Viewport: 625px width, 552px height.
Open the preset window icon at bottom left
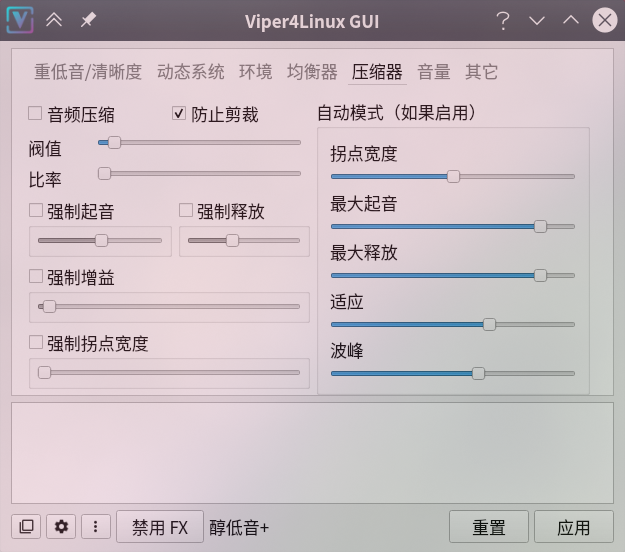(26, 526)
